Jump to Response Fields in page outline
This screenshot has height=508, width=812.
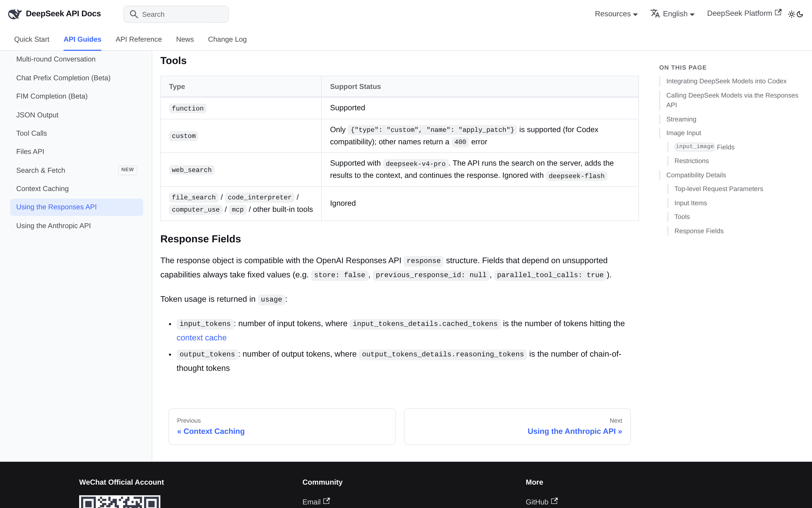coord(699,231)
